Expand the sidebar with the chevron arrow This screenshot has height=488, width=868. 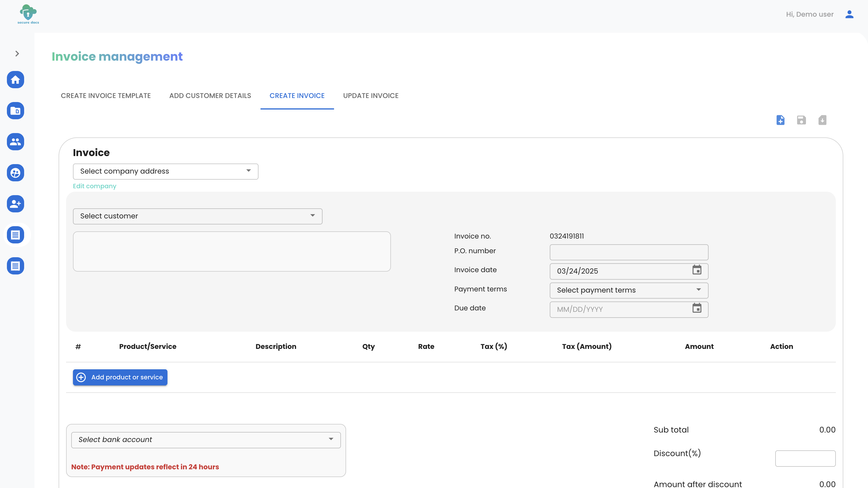(x=17, y=54)
